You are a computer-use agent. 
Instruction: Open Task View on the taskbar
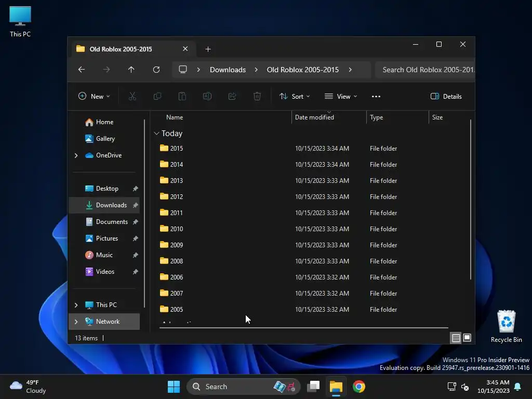click(x=313, y=387)
